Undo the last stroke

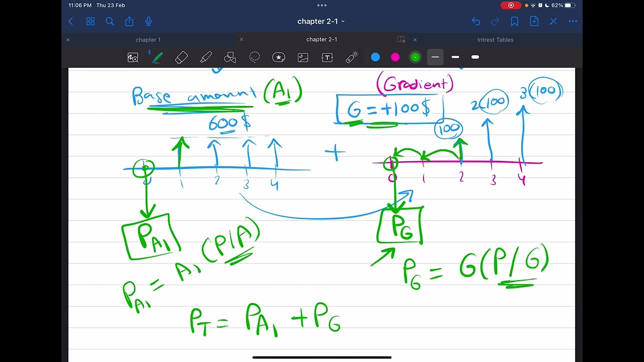476,21
